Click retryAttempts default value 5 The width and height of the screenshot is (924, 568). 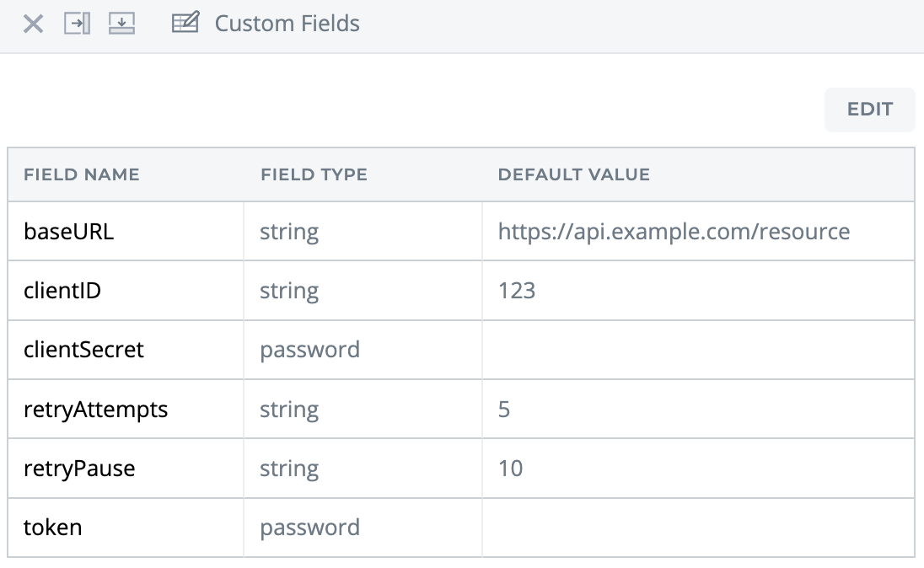[504, 410]
